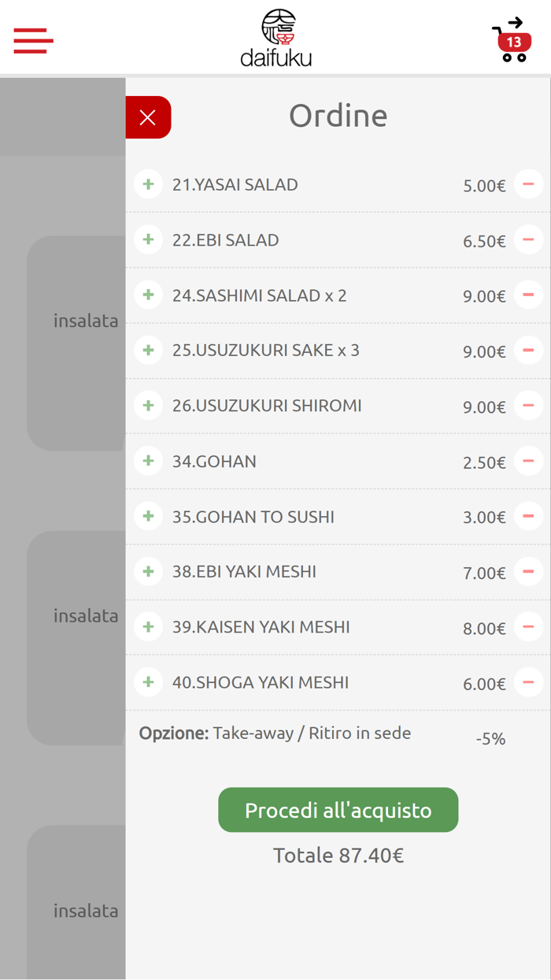551x980 pixels.
Task: Close the Ordine panel
Action: (x=148, y=117)
